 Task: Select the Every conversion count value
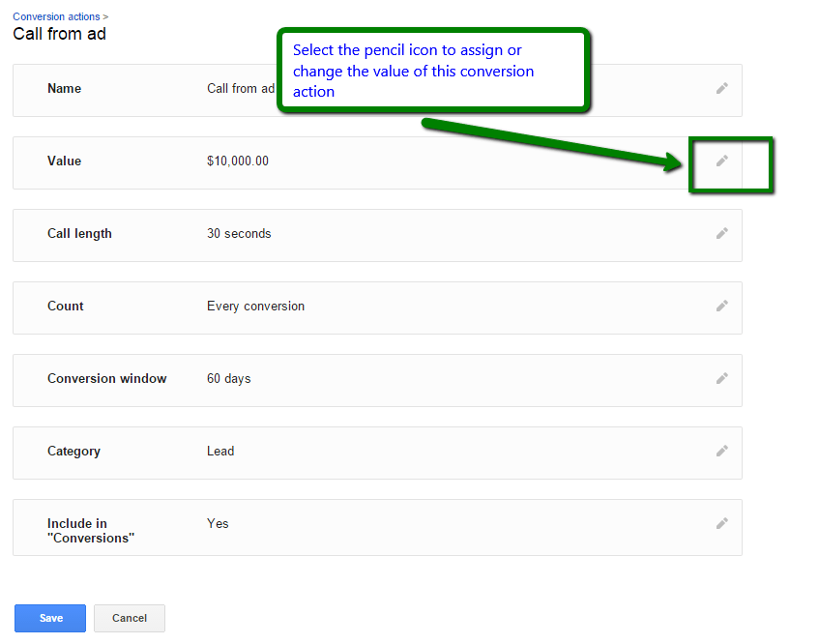[255, 307]
